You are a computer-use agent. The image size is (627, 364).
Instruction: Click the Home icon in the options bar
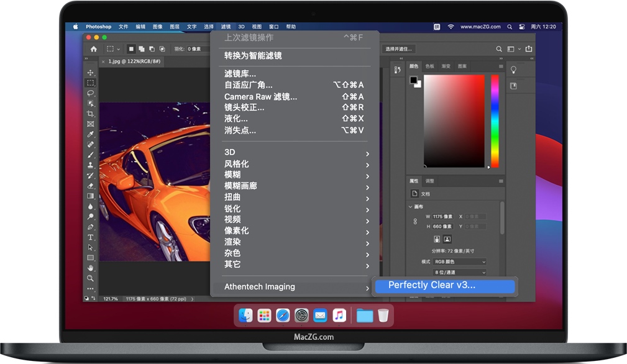pos(92,48)
